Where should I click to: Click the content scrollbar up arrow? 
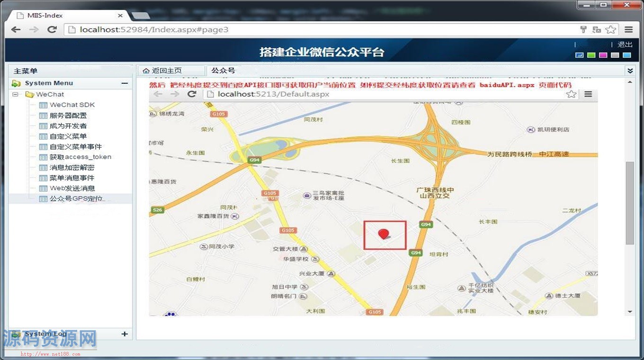pos(630,82)
